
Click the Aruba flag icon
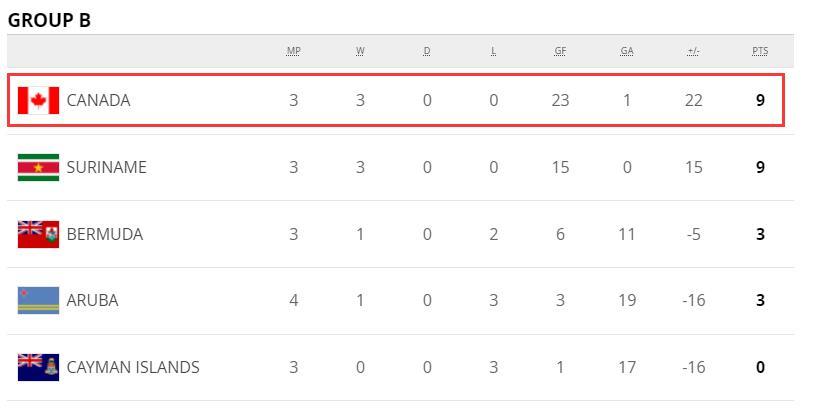(x=38, y=301)
